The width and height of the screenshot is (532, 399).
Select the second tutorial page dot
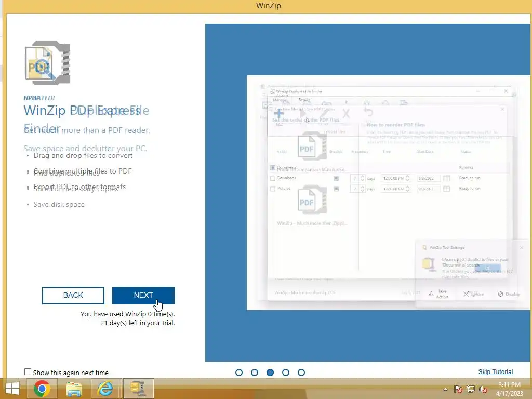point(255,373)
